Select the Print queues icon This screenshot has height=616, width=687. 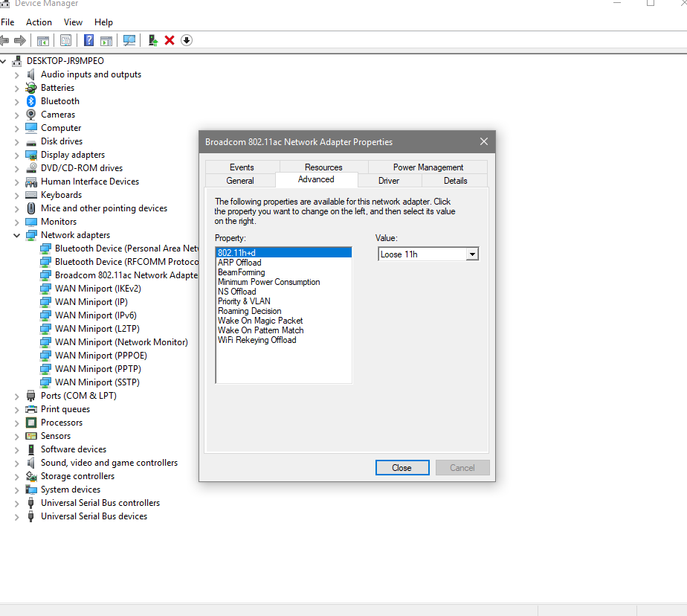[x=31, y=409]
